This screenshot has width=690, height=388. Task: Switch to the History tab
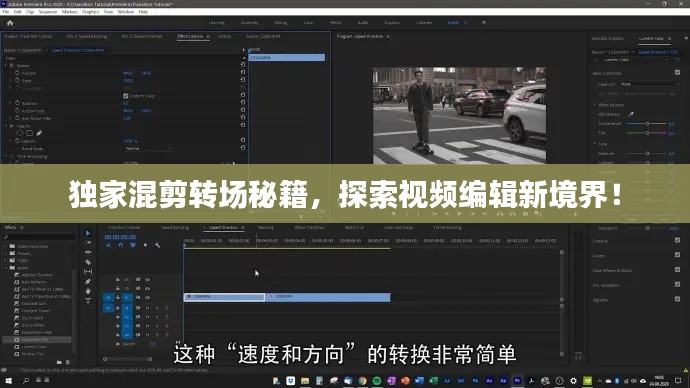(x=224, y=37)
